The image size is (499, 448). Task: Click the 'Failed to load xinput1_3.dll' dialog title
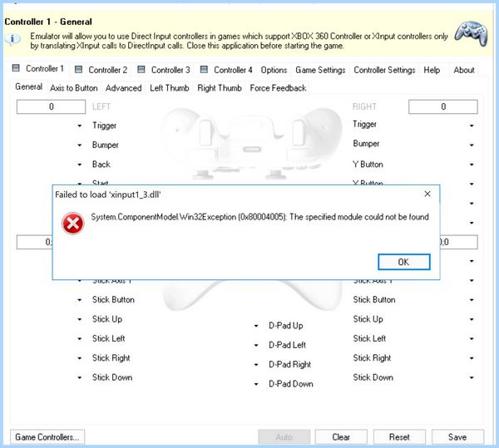tap(108, 194)
